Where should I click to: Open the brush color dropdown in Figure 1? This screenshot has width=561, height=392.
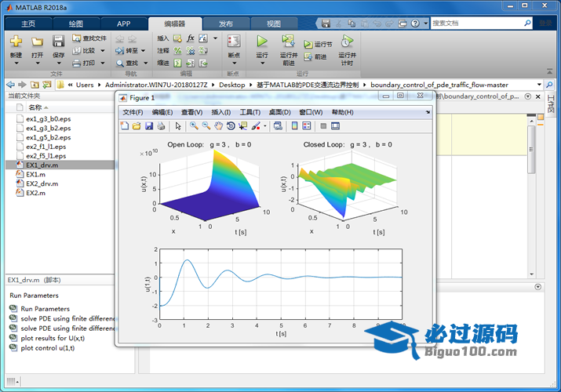265,125
